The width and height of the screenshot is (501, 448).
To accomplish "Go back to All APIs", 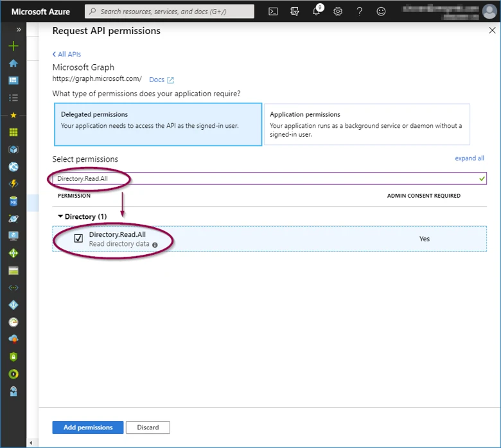I will point(67,55).
